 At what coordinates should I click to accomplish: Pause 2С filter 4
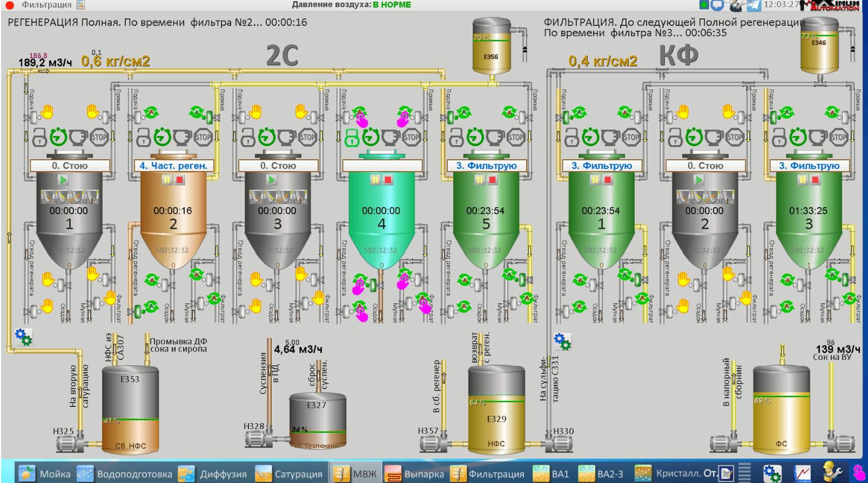click(375, 180)
